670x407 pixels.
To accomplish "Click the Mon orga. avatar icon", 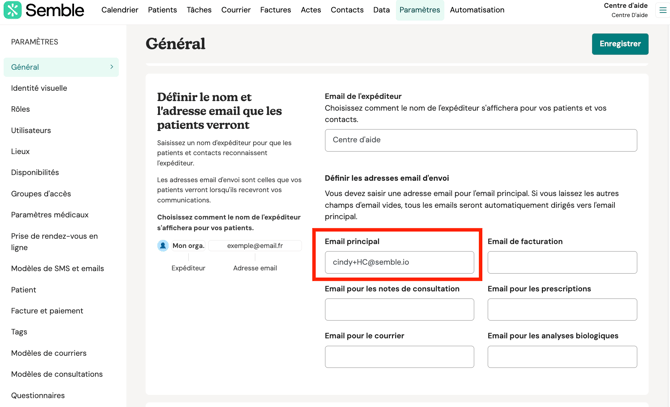I will [x=163, y=245].
